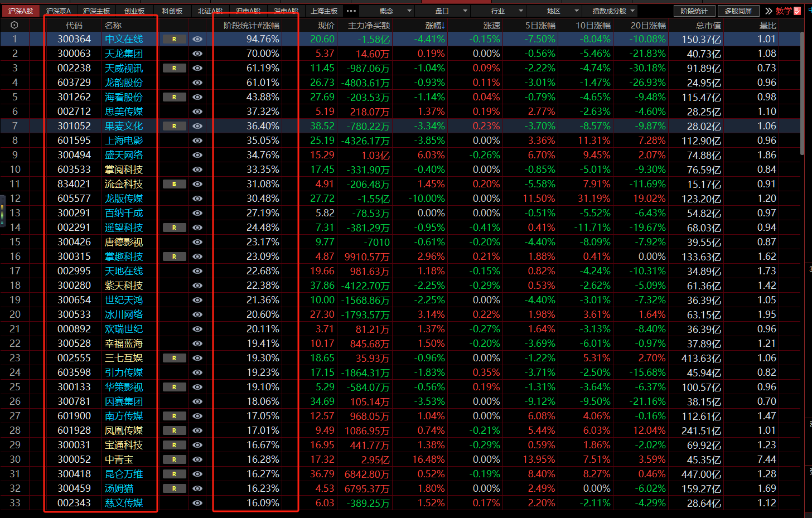This screenshot has width=812, height=518.
Task: Open the 地区 dropdown
Action: point(555,11)
